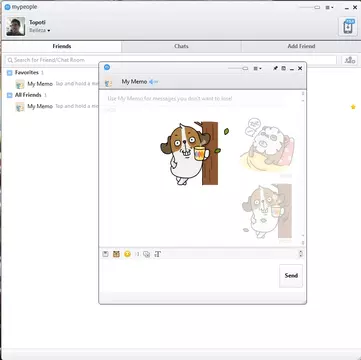Minimize the My Memo chat window
This screenshot has height=360, width=361.
click(292, 69)
